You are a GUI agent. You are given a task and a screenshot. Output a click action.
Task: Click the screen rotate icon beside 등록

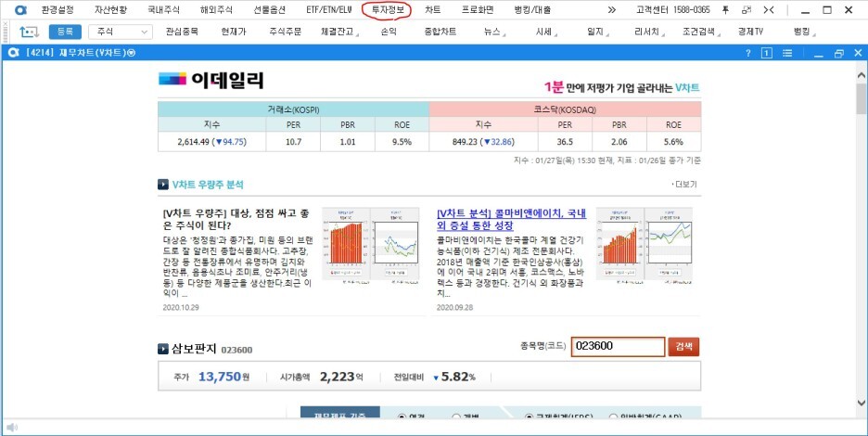29,32
